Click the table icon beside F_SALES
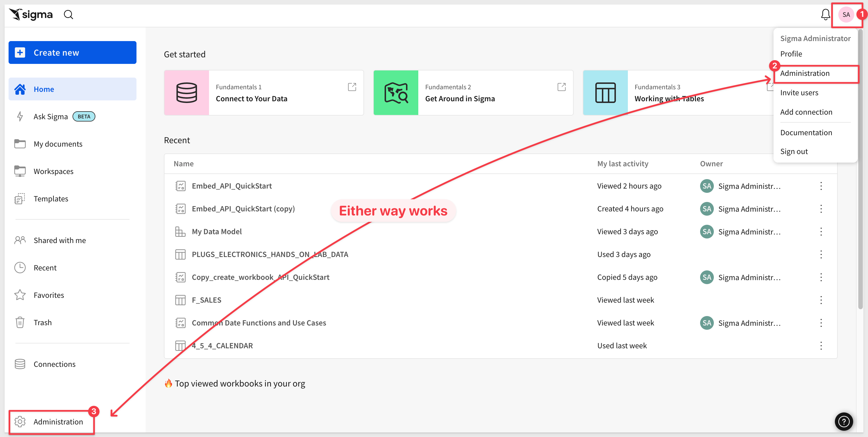868x437 pixels. click(180, 300)
